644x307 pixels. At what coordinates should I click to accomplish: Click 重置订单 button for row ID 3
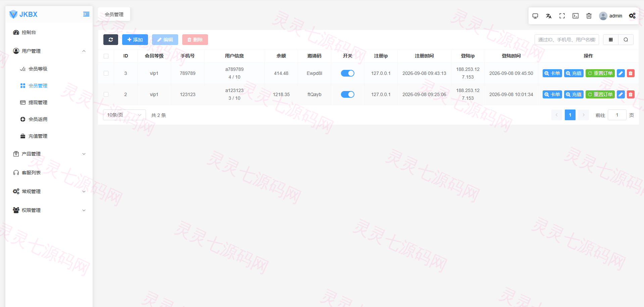pyautogui.click(x=600, y=73)
